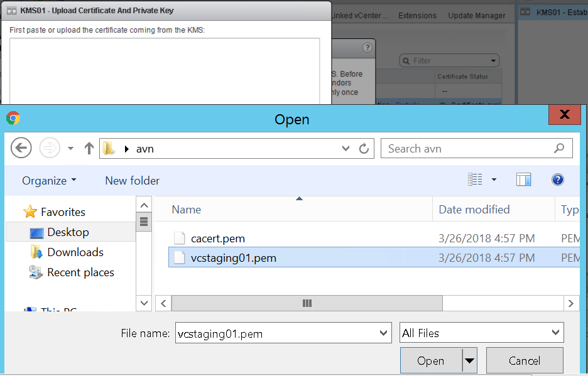Click New folder button
Image resolution: width=588 pixels, height=376 pixels.
(132, 181)
